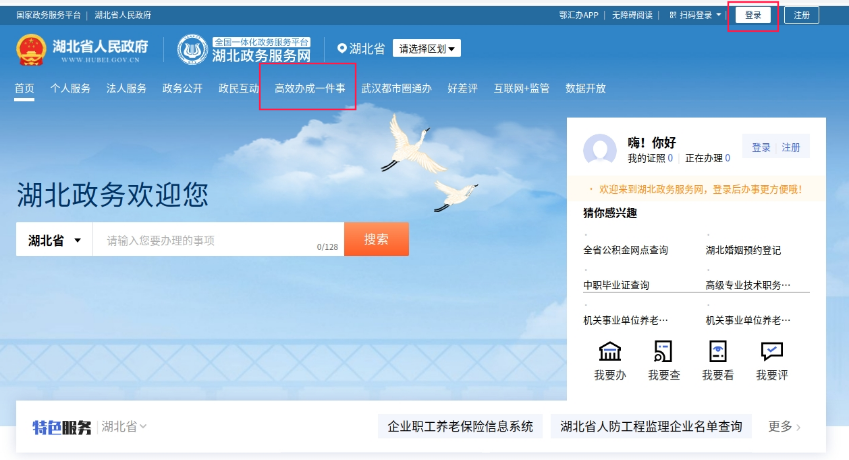Screen dimensions: 849x460
Task: Open the 我要办 building icon
Action: 610,352
